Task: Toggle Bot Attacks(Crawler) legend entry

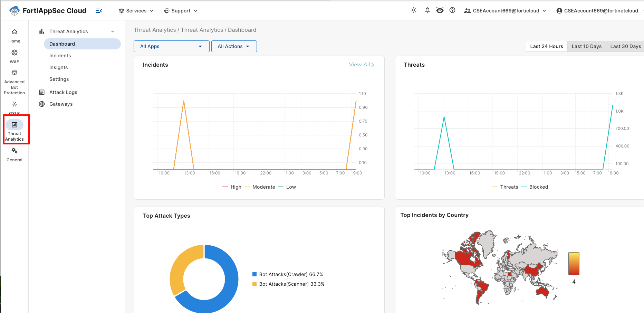Action: click(x=288, y=274)
